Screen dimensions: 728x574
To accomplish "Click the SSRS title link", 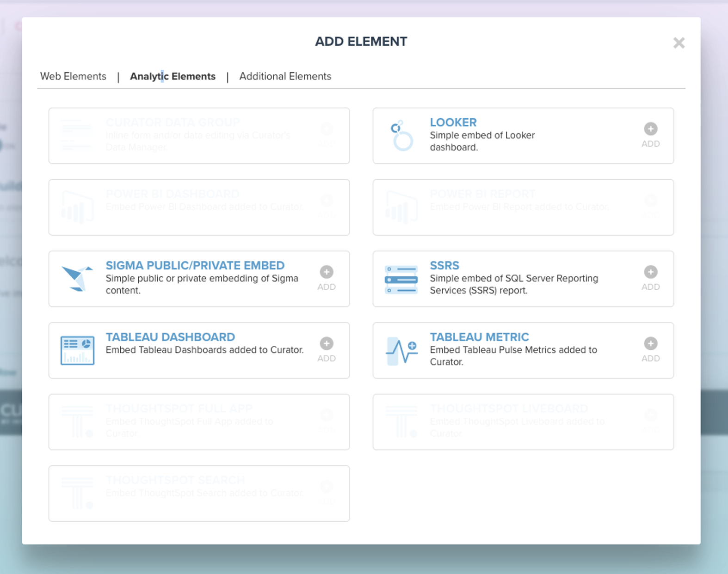I will 444,266.
